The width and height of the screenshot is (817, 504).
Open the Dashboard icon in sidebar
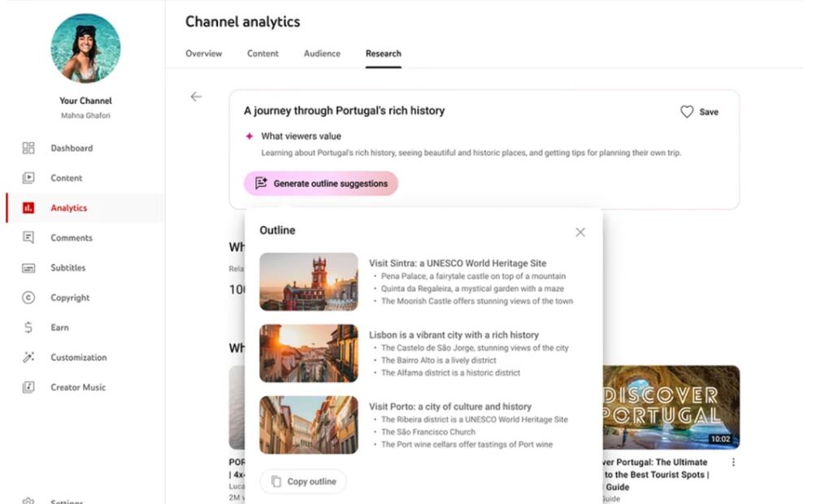click(x=28, y=148)
